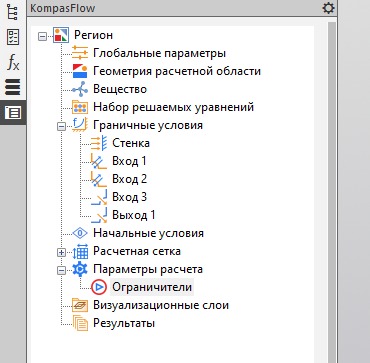Select the Выход 1 boundary condition
The height and width of the screenshot is (363, 370).
pos(134,215)
